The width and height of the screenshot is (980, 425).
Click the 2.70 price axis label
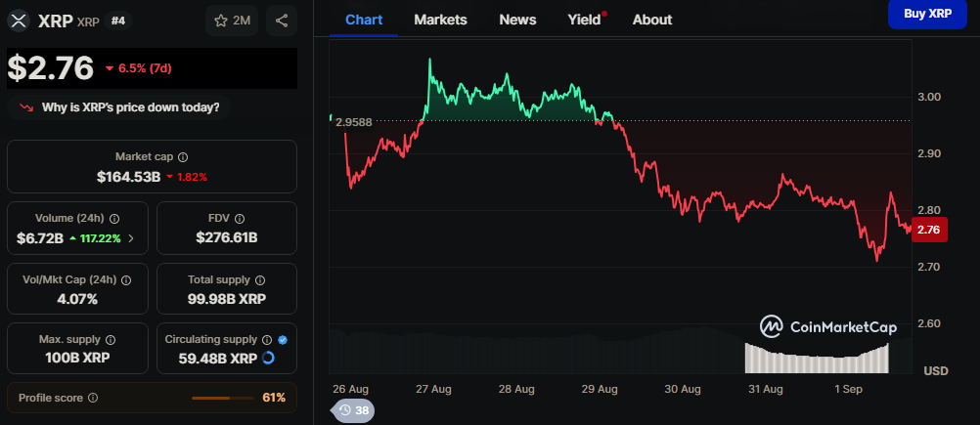pyautogui.click(x=929, y=267)
